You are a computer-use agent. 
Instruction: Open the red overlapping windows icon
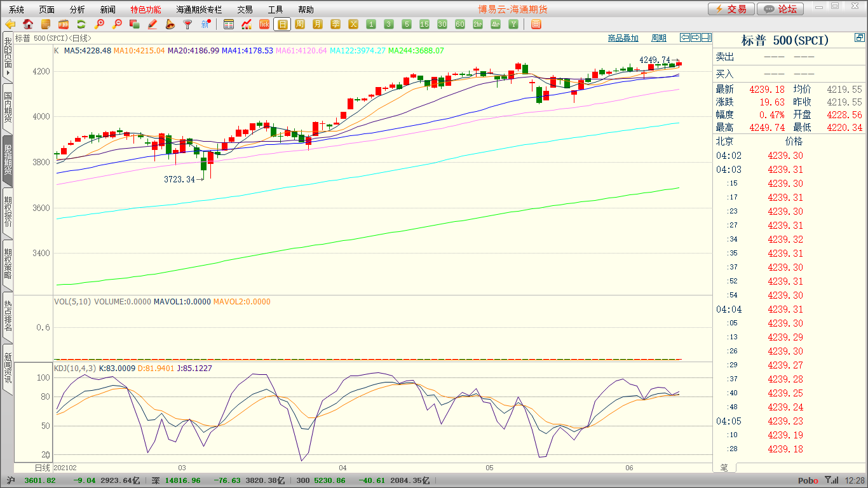(x=135, y=25)
